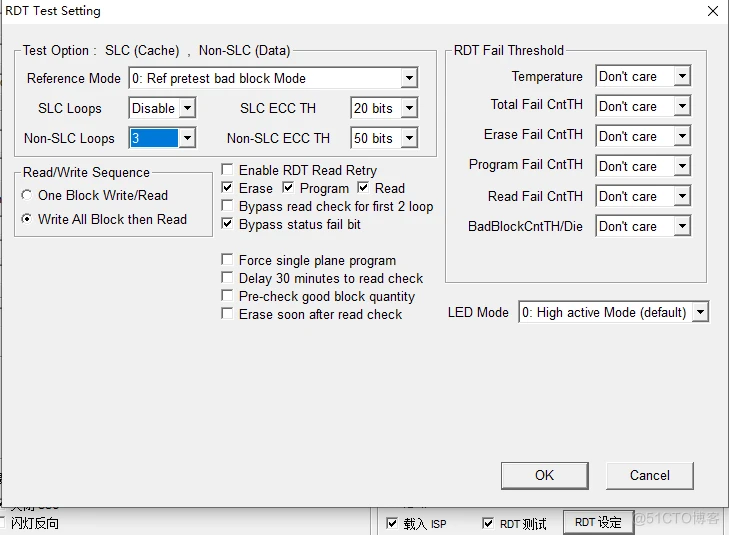Image resolution: width=729 pixels, height=535 pixels.
Task: Enable Delay 30 minutes to read check
Action: click(227, 277)
